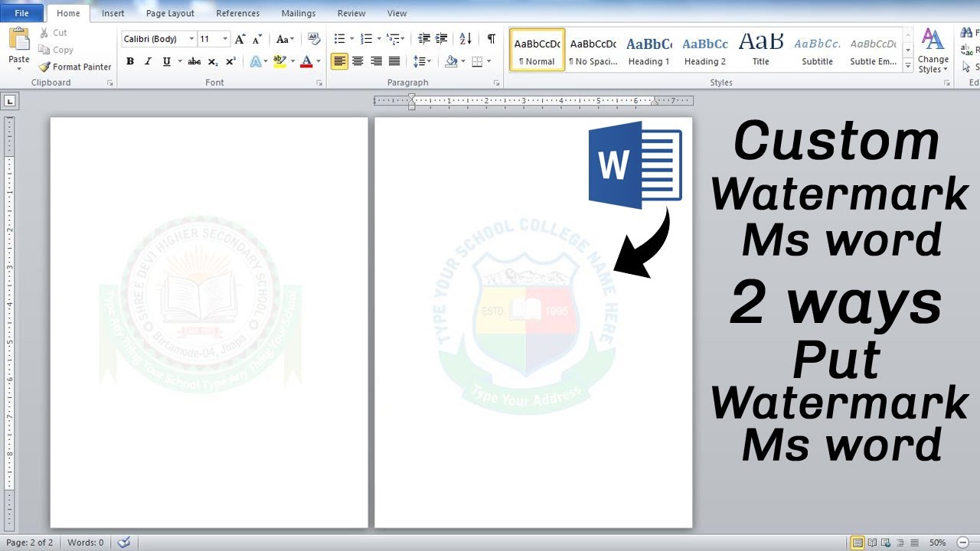Open the Insert tab
The width and height of the screenshot is (980, 551).
pyautogui.click(x=113, y=13)
